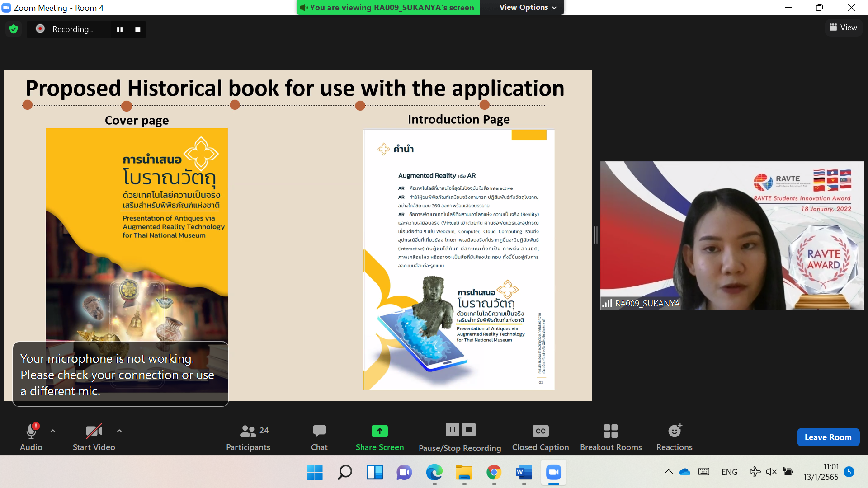Open the Chat panel
The image size is (868, 488).
coord(319,437)
